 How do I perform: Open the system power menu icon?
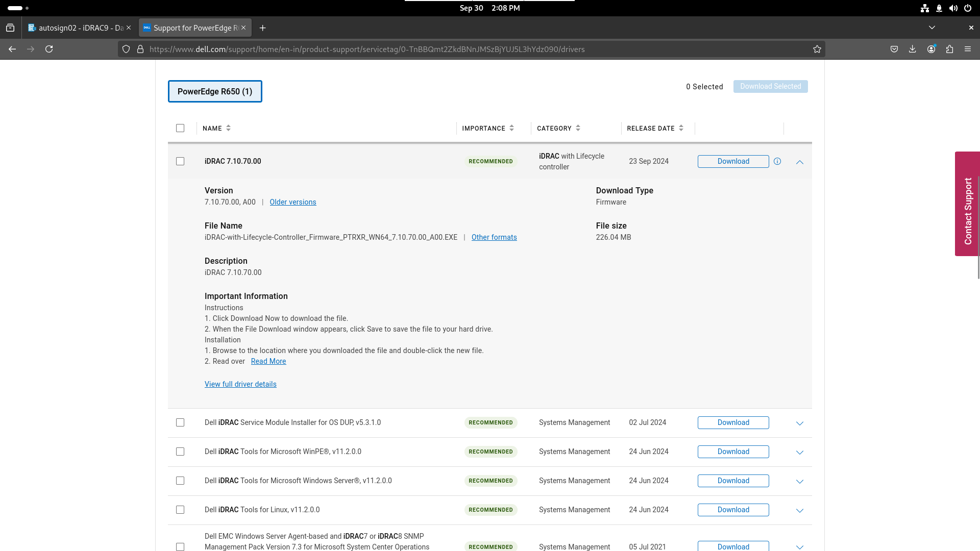click(x=968, y=8)
